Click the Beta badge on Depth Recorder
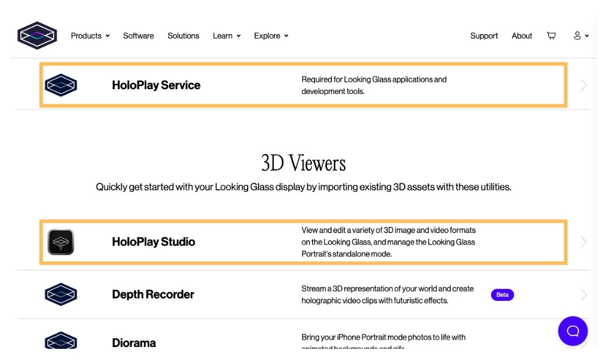The width and height of the screenshot is (607, 364). tap(502, 295)
